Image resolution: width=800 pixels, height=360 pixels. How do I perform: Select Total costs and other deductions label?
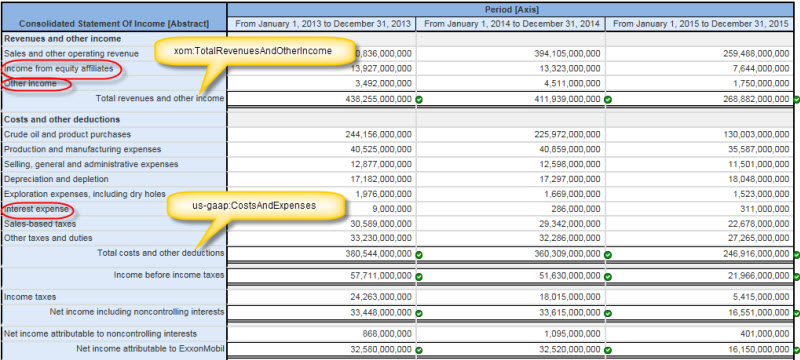tap(161, 253)
